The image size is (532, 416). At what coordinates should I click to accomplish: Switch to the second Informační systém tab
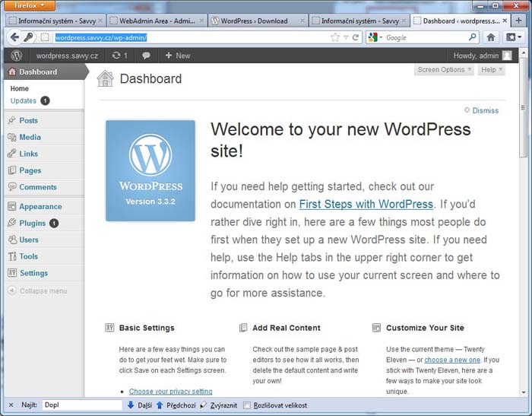coord(359,21)
